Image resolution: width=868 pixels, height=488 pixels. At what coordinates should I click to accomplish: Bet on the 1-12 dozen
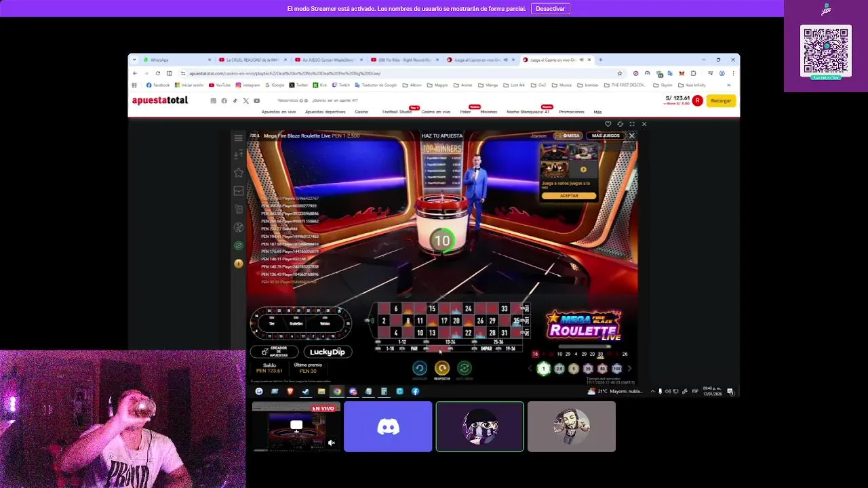click(402, 342)
